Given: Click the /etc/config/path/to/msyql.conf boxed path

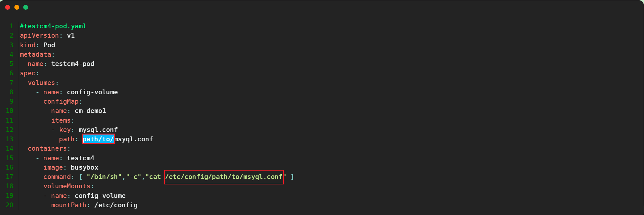Looking at the screenshot, I should coord(224,177).
